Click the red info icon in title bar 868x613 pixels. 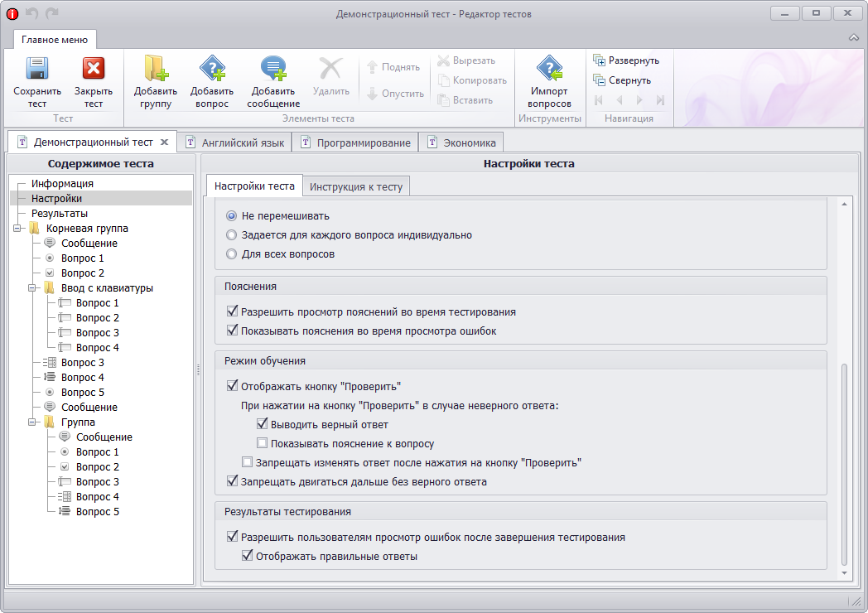(x=12, y=14)
